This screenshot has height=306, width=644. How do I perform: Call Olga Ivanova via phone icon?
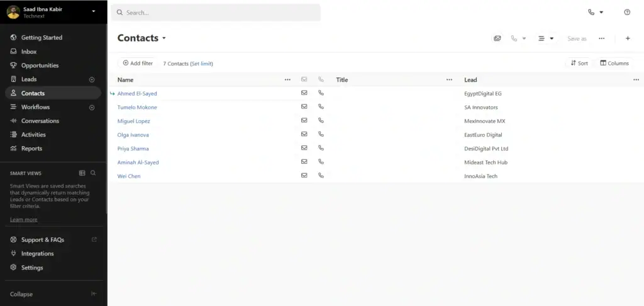[321, 134]
